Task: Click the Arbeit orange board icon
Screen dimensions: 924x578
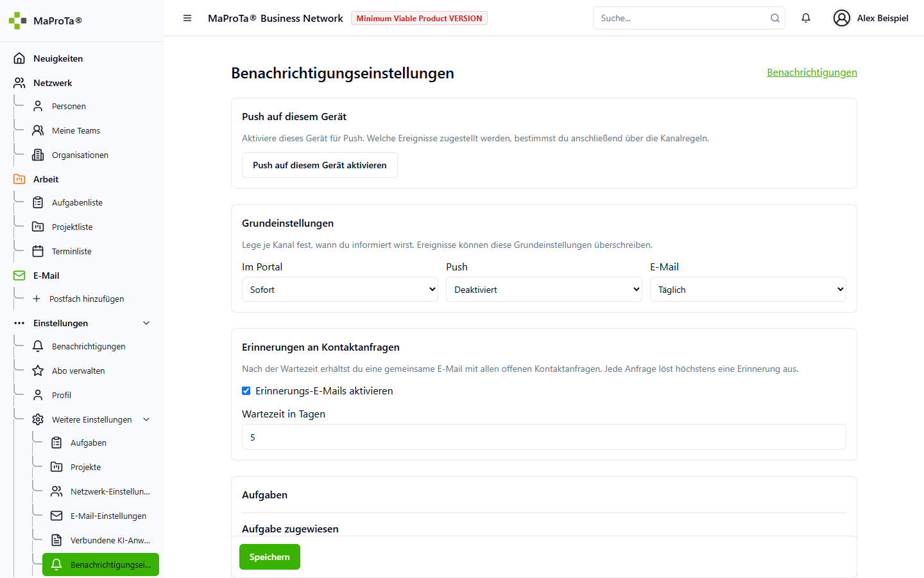Action: [x=19, y=179]
